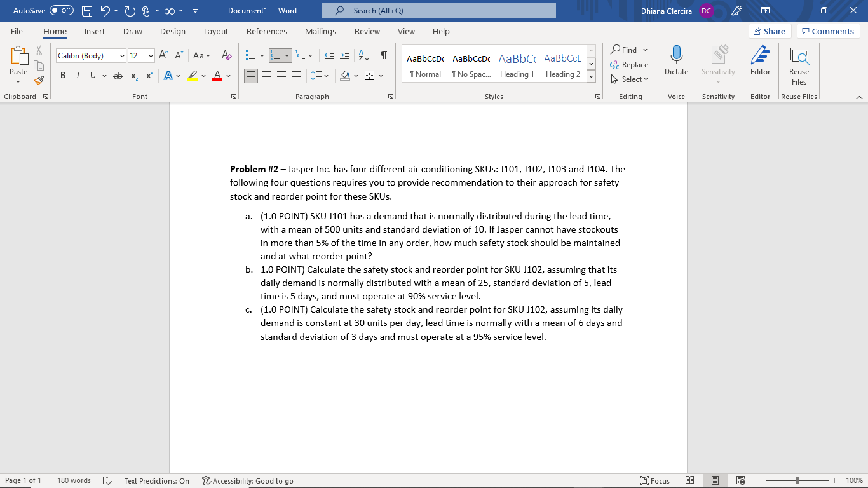Image resolution: width=868 pixels, height=488 pixels.
Task: Toggle Strikethrough formatting
Action: (x=118, y=76)
